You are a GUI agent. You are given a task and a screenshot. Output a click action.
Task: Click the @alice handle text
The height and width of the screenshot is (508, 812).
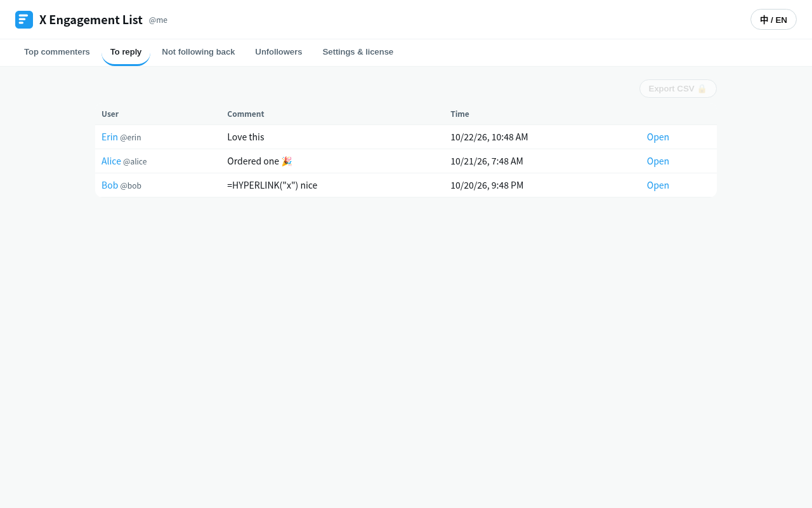click(134, 162)
